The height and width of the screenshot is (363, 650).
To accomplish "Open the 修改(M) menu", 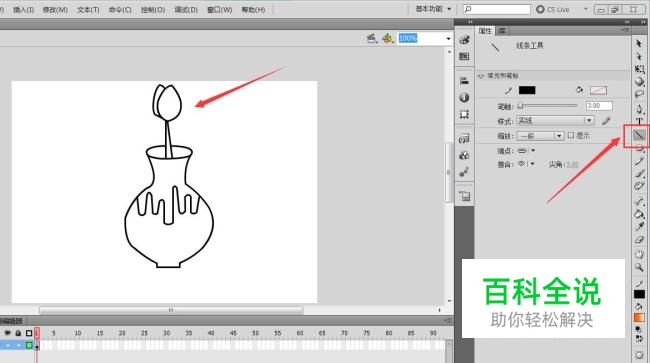I will (x=55, y=9).
